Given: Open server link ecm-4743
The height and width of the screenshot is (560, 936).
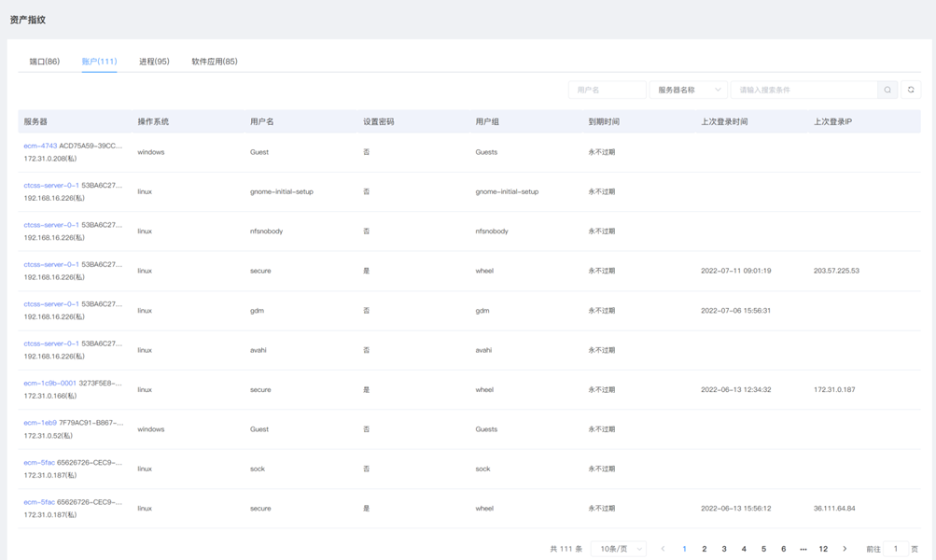Looking at the screenshot, I should pyautogui.click(x=40, y=146).
